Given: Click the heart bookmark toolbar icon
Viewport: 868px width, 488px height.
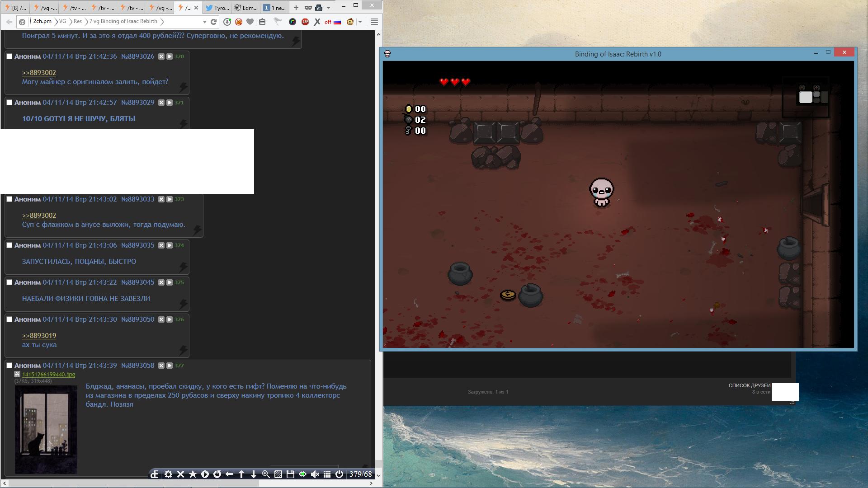Looking at the screenshot, I should 250,22.
